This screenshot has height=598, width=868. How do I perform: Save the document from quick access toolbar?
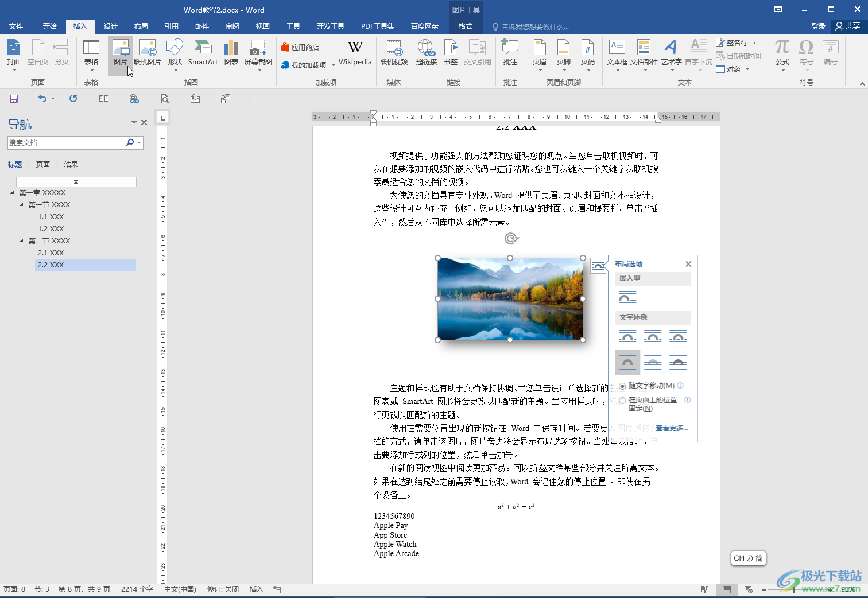[x=14, y=99]
